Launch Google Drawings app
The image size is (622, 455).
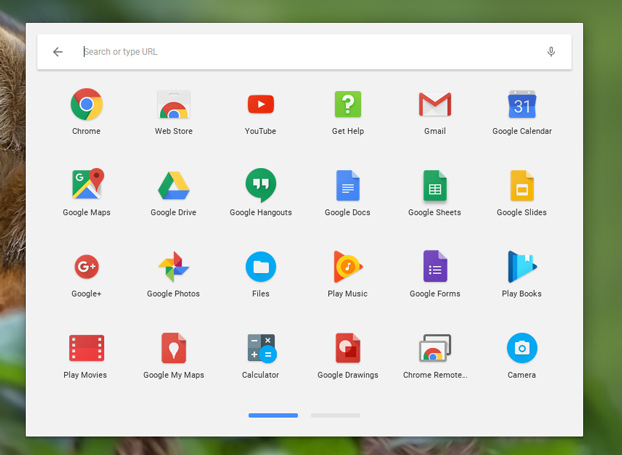pos(348,348)
